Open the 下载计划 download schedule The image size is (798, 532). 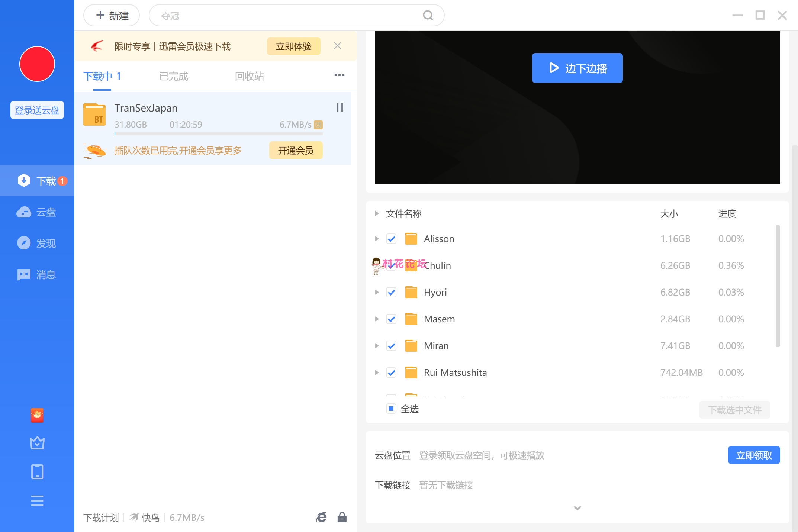[x=101, y=518]
